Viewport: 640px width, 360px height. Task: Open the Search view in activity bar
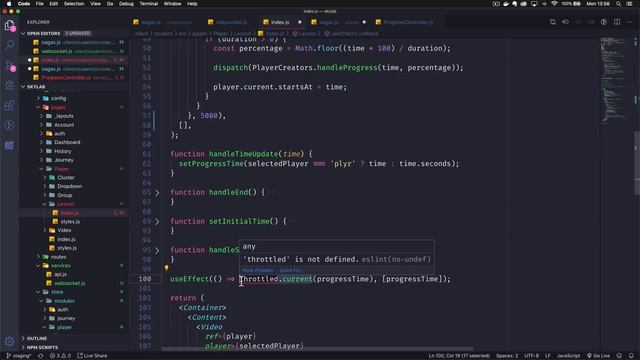[9, 45]
